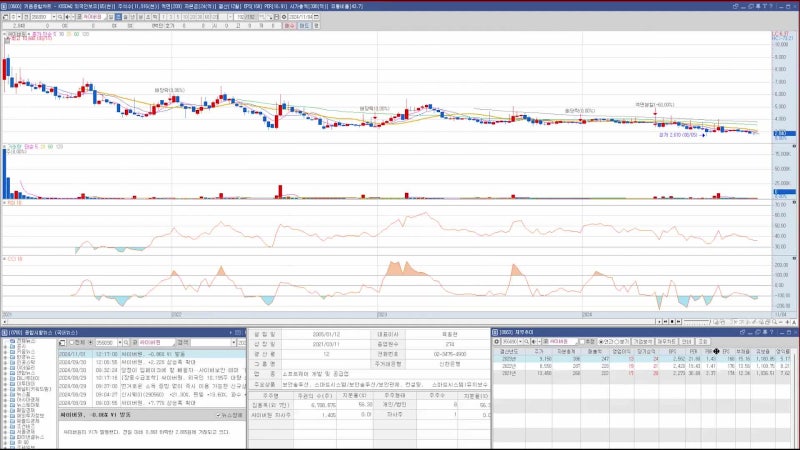Click the plus zoom-in icon under the chart
Viewport: 800px width, 450px height.
[788, 322]
